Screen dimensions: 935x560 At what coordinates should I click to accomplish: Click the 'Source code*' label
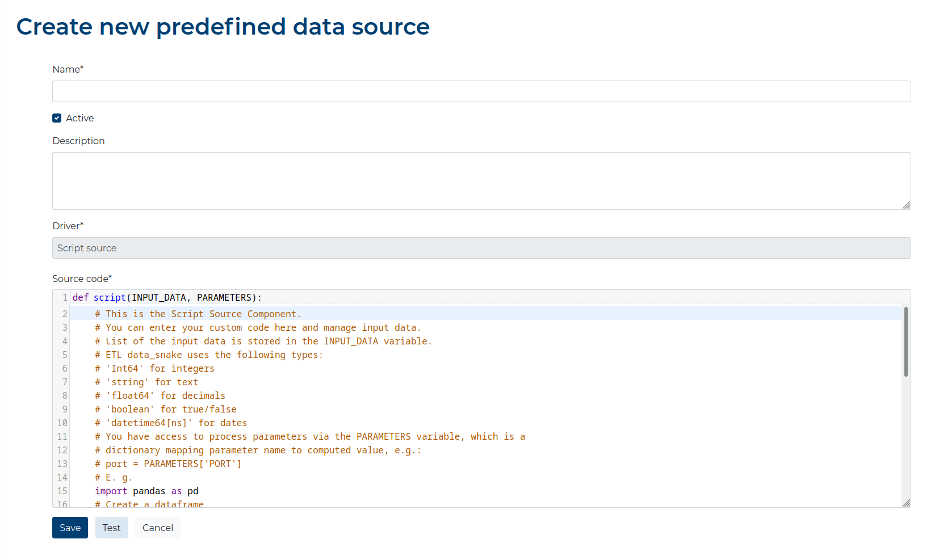(x=82, y=279)
